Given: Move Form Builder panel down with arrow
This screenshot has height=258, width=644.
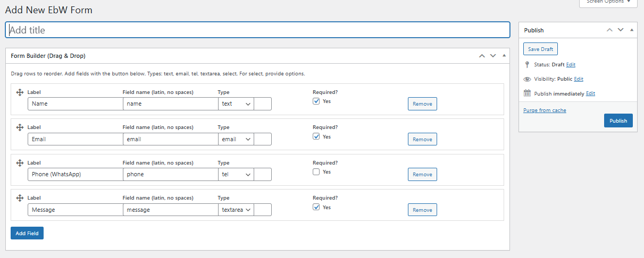Looking at the screenshot, I should click(493, 56).
